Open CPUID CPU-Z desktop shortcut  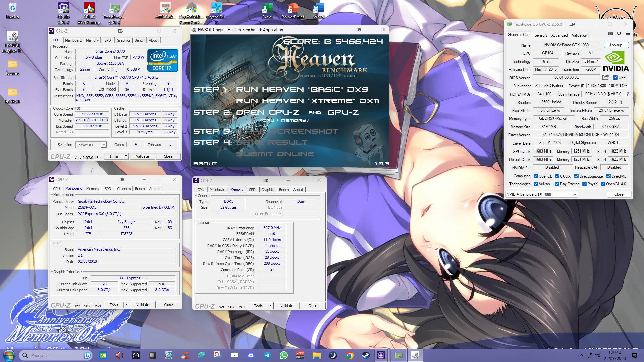pos(64,13)
